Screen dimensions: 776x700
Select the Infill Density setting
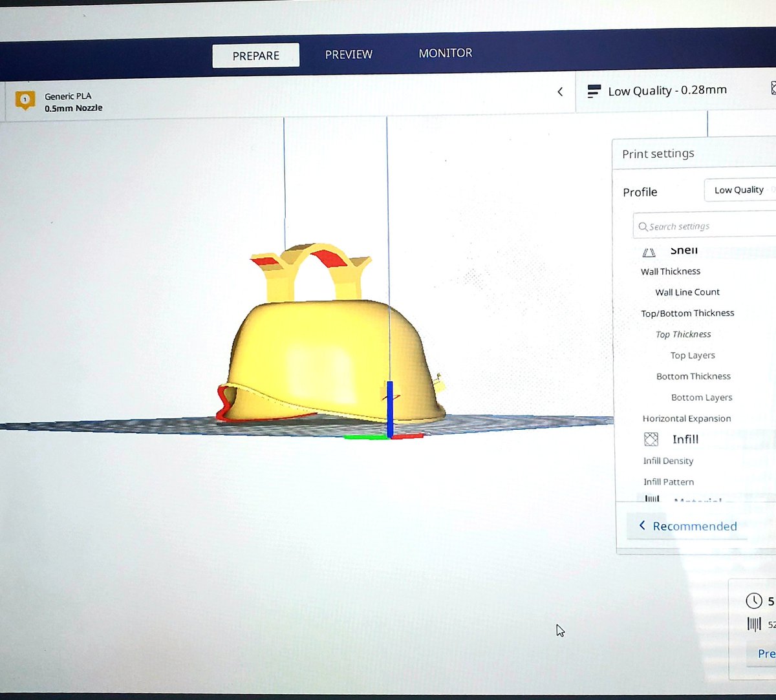coord(668,461)
